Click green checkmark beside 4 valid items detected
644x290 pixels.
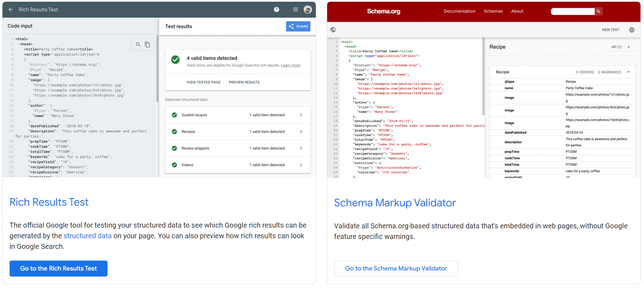(x=175, y=60)
